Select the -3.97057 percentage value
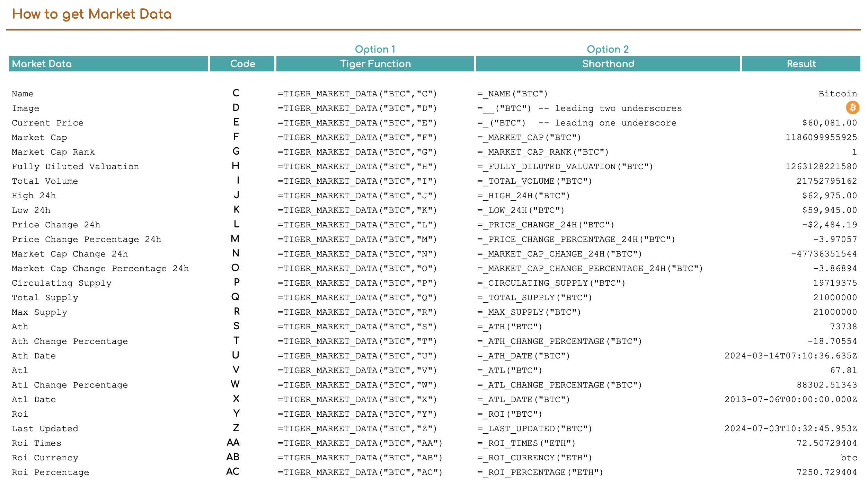The width and height of the screenshot is (868, 486). click(835, 239)
